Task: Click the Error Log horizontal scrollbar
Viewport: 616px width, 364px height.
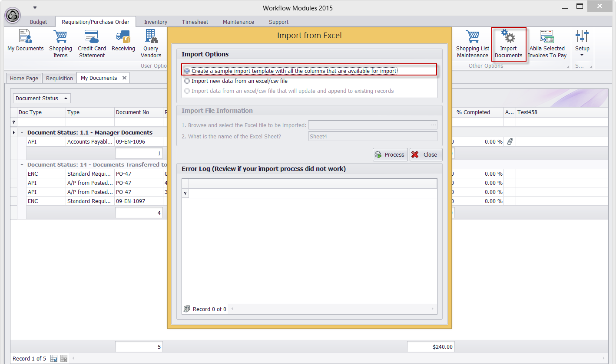Action: [x=332, y=309]
